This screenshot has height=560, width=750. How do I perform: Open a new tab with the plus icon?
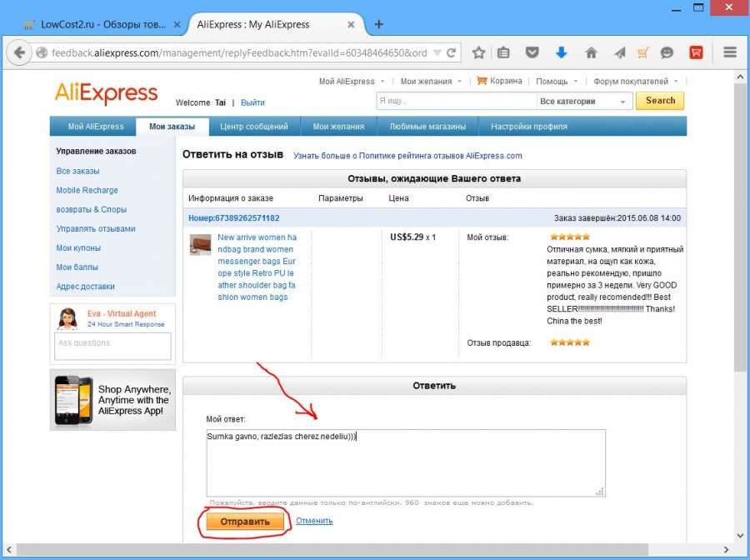pos(379,24)
